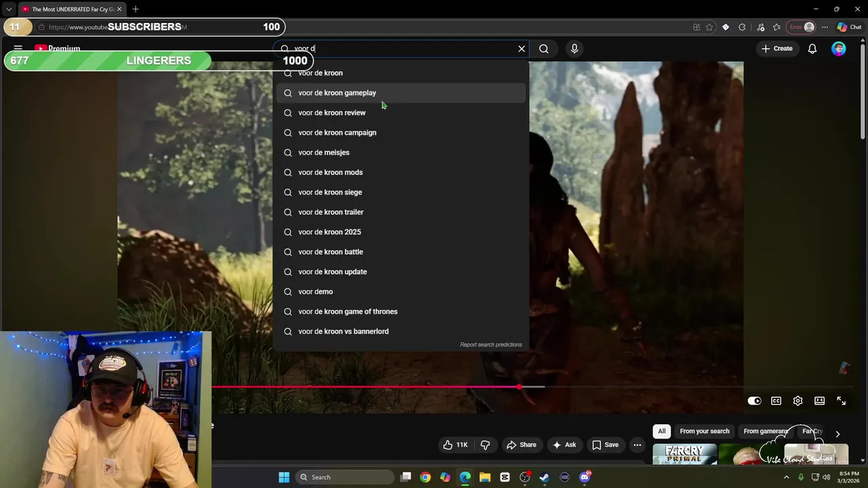Image resolution: width=868 pixels, height=488 pixels.
Task: Open the browser Extensions puzzle icon
Action: click(x=742, y=27)
